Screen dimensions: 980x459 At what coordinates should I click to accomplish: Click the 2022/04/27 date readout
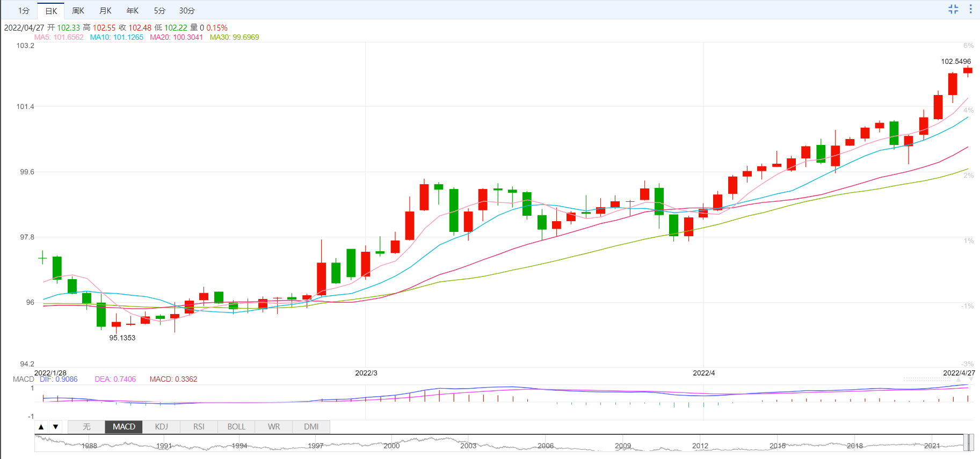coord(24,27)
